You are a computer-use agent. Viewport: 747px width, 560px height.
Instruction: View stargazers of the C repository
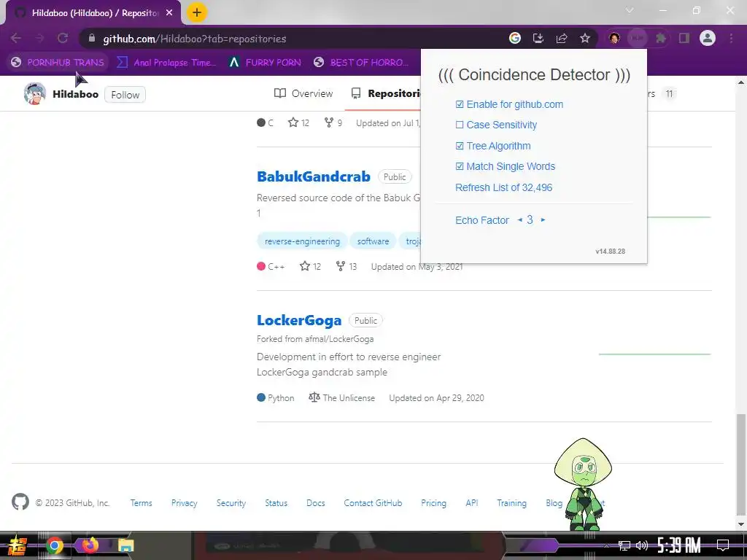coord(298,122)
